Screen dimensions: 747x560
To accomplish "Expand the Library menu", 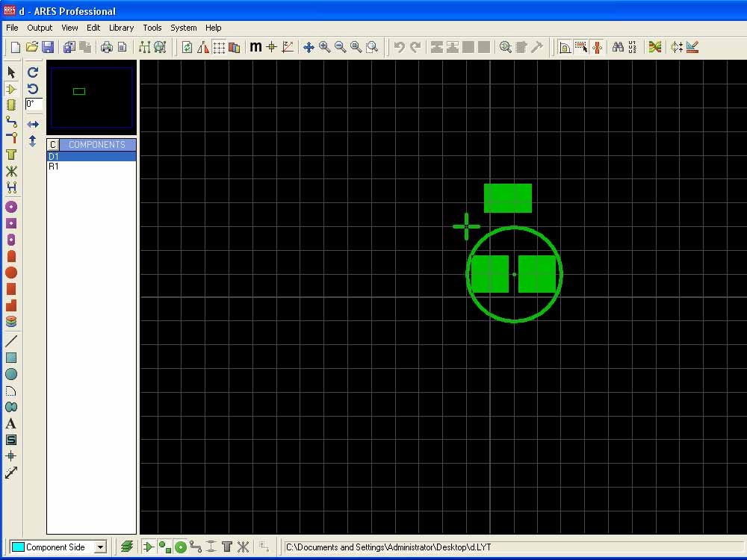I will coord(121,28).
